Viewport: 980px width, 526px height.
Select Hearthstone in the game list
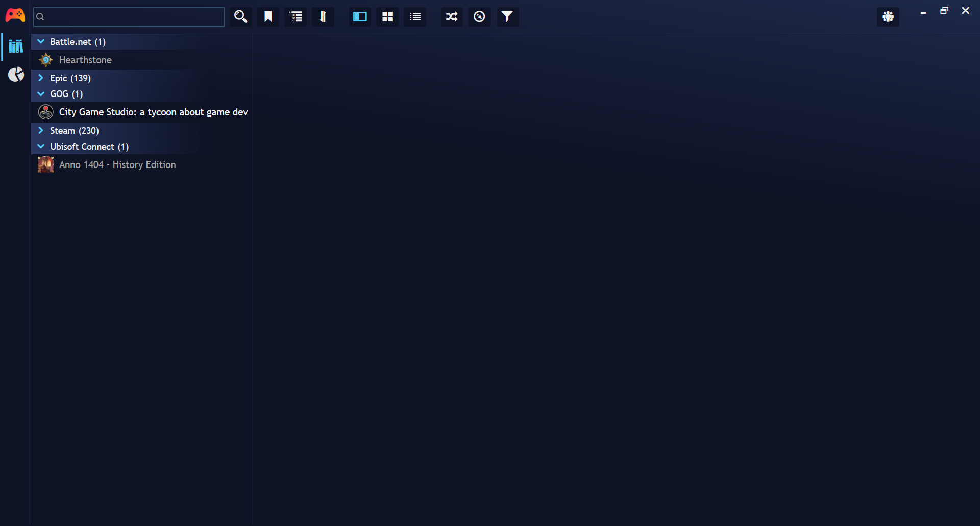pyautogui.click(x=141, y=60)
